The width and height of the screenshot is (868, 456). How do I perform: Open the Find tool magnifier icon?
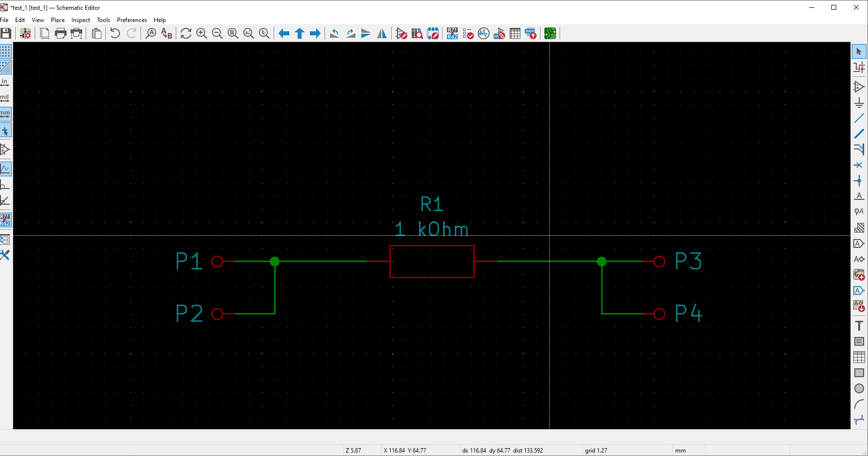[x=151, y=33]
